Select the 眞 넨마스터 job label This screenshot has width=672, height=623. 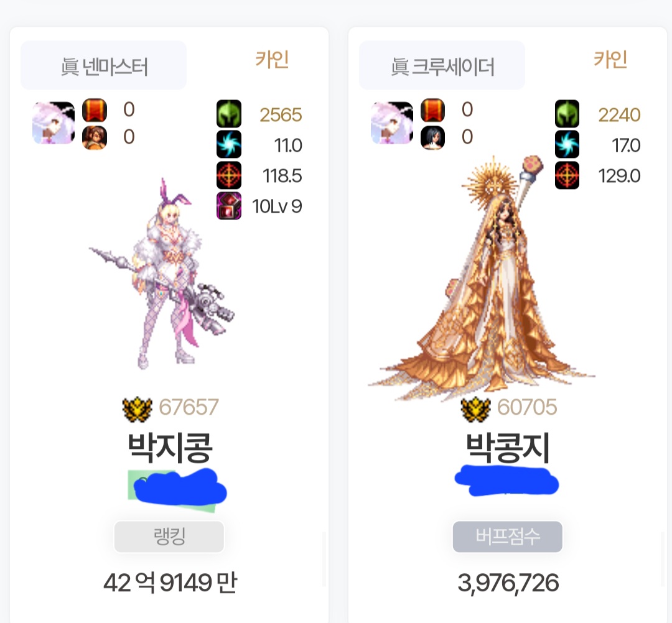tap(104, 66)
